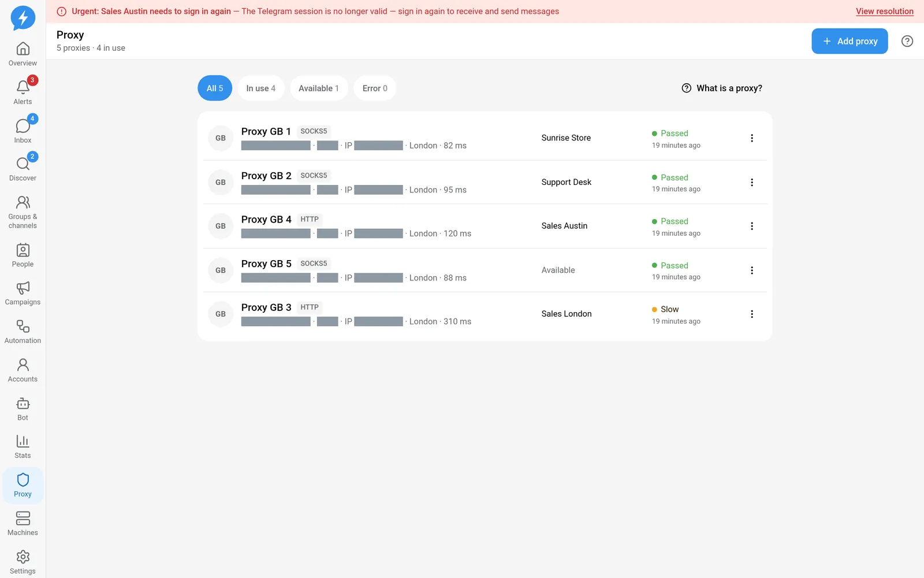Click the SOCKS5 tag on Proxy GB 2
924x578 pixels.
tap(314, 175)
